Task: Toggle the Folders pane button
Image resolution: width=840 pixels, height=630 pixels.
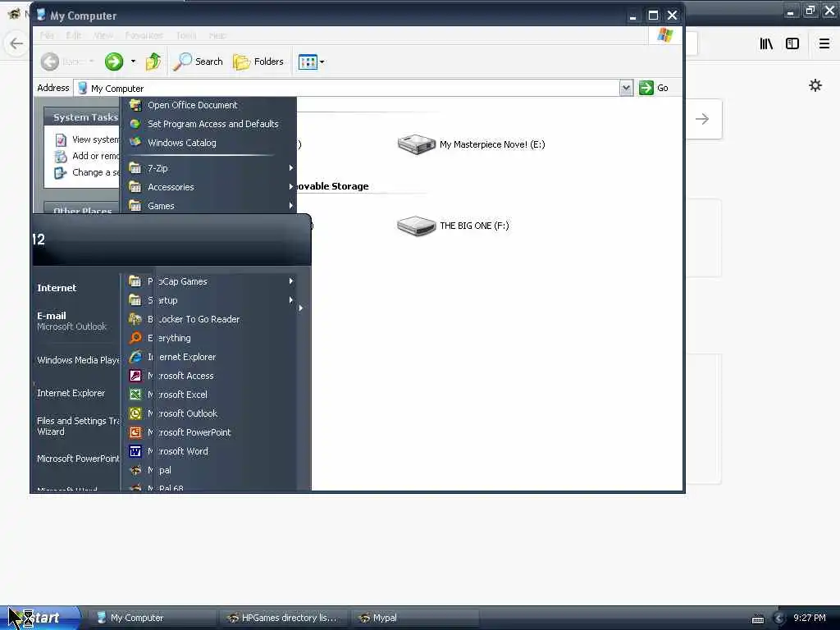Action: 258,62
